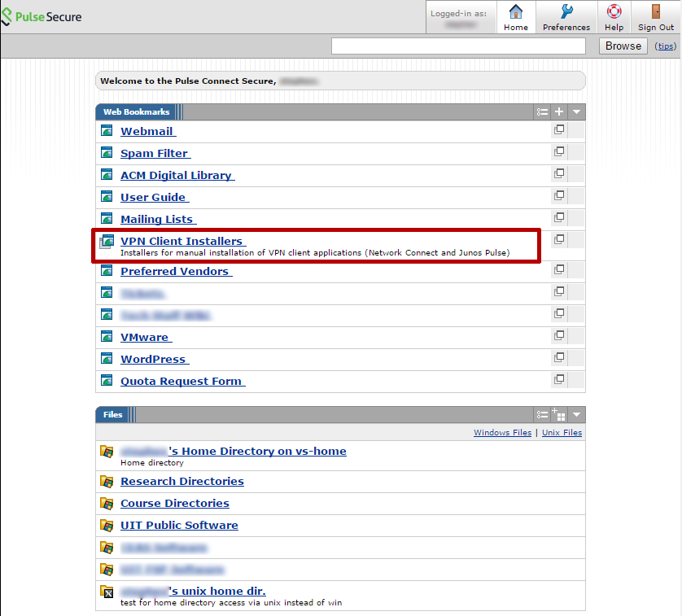682x616 pixels.
Task: Click the Research Directories folder icon
Action: (107, 482)
